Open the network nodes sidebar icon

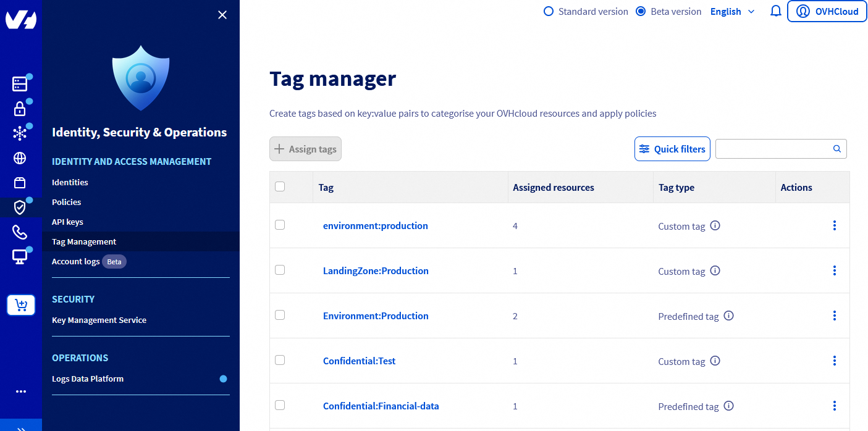pyautogui.click(x=20, y=132)
